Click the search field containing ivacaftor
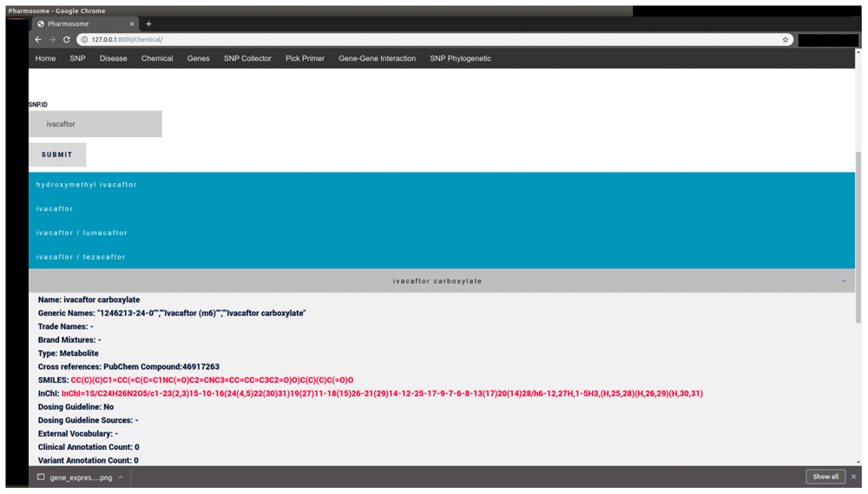The image size is (868, 494). (x=95, y=124)
